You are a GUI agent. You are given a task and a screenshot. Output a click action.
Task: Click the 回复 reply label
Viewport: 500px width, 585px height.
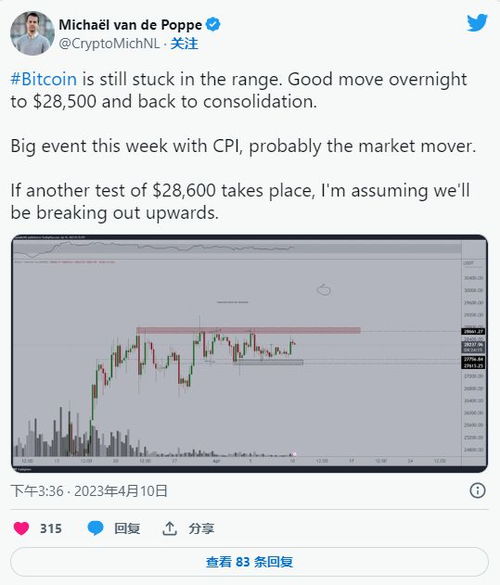[127, 528]
